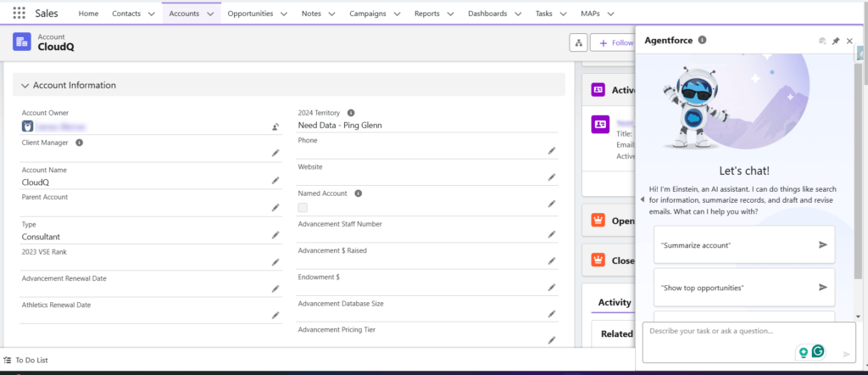The width and height of the screenshot is (868, 375).
Task: Toggle the Named Account checkbox
Action: [303, 207]
